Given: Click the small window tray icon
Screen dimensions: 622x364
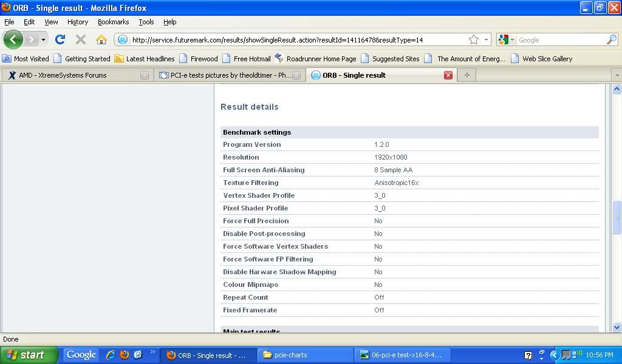Looking at the screenshot, I should tap(541, 352).
